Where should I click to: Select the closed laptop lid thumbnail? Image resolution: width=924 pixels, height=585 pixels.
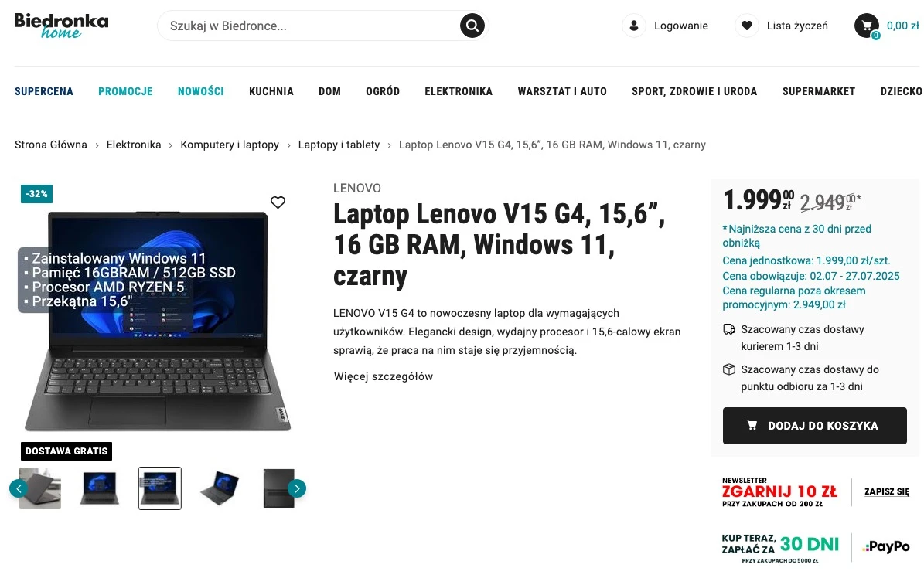pyautogui.click(x=278, y=488)
